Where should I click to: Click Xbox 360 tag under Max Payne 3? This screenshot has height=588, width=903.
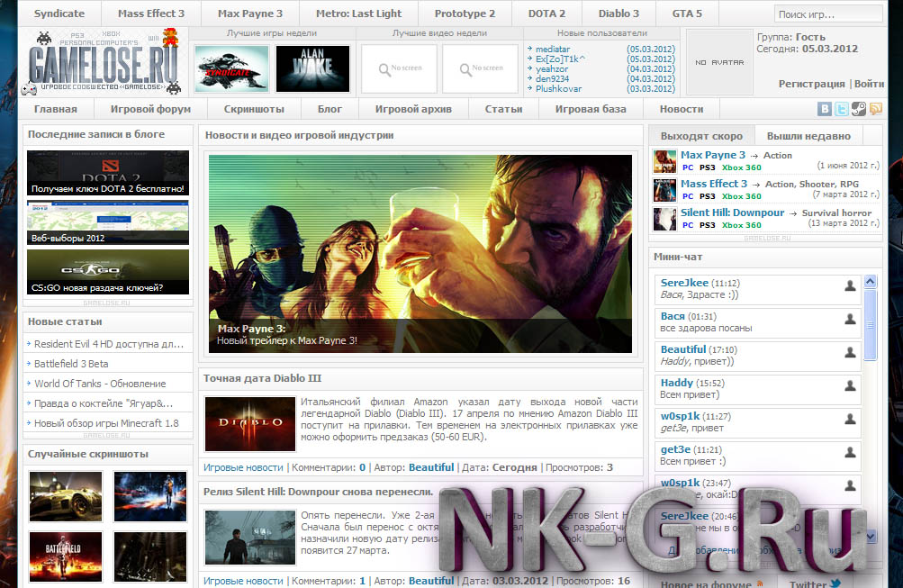[x=741, y=167]
